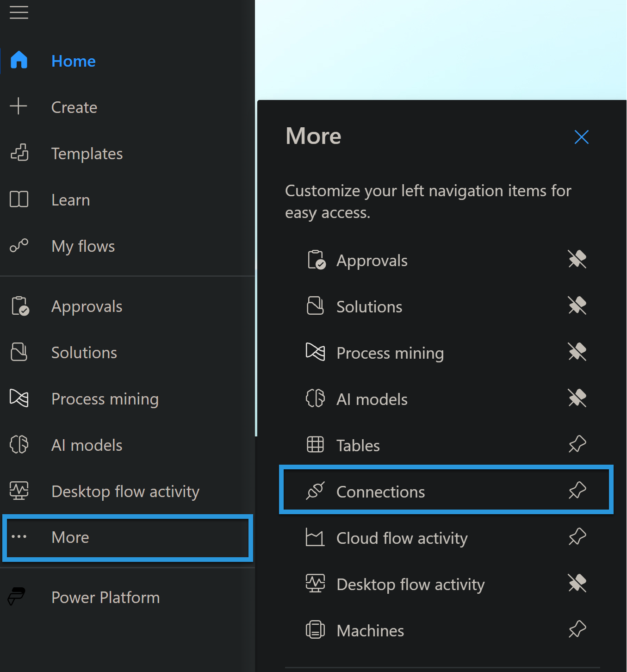Click the Process mining icon
Screen dimensions: 627x672
coord(19,398)
